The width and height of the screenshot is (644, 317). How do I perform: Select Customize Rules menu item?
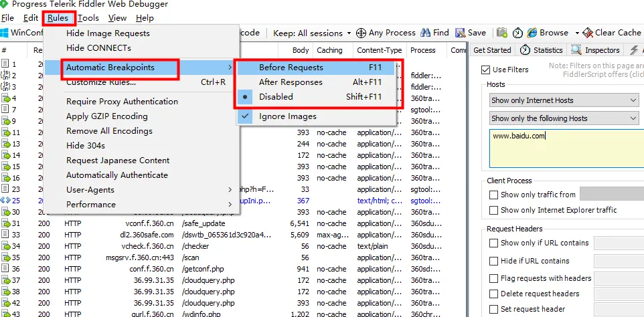click(142, 82)
